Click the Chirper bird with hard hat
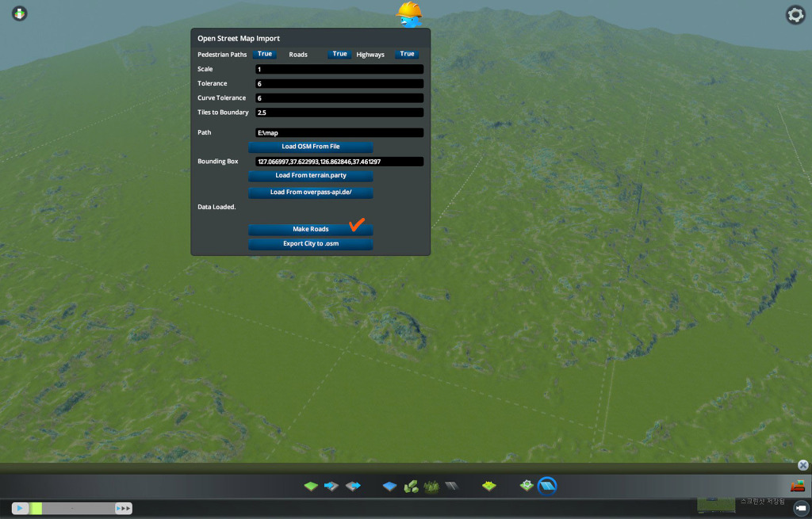Image resolution: width=812 pixels, height=519 pixels. (x=409, y=13)
